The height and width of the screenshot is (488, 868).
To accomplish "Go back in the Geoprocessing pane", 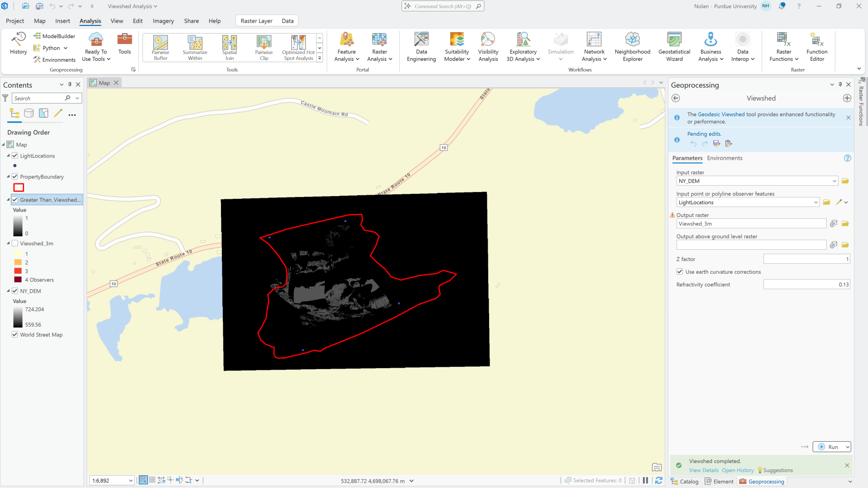I will pyautogui.click(x=676, y=98).
